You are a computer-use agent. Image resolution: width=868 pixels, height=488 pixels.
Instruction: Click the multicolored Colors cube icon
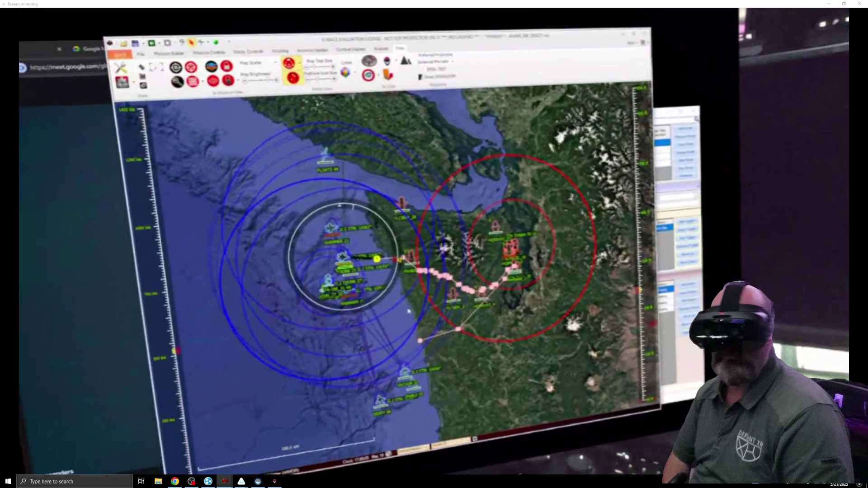click(345, 72)
